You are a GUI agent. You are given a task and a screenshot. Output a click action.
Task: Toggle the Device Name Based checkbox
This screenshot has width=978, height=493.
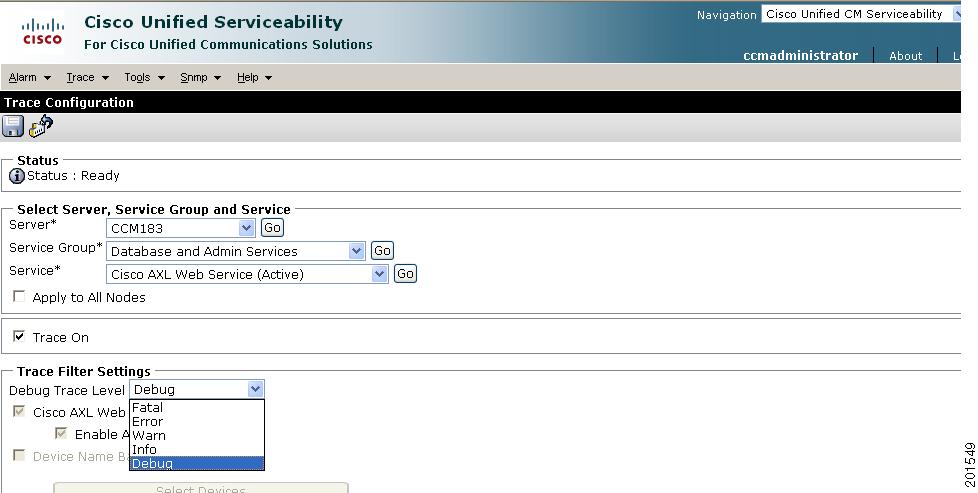click(19, 456)
